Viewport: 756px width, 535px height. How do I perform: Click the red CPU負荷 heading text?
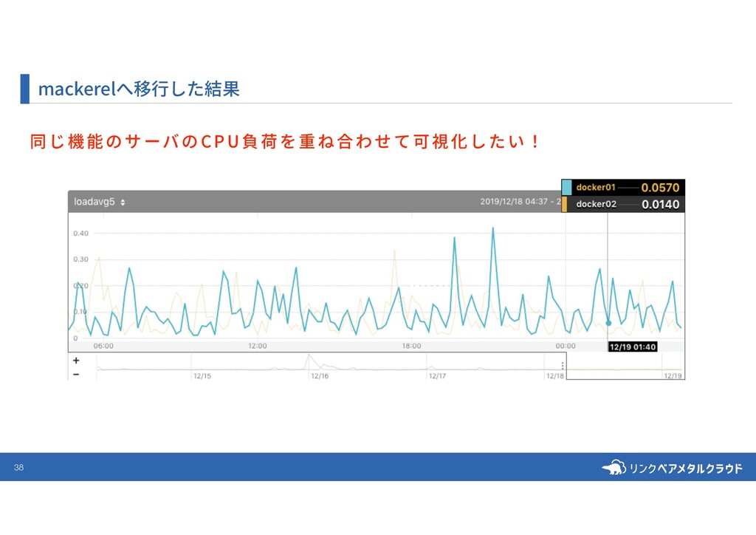(x=284, y=142)
